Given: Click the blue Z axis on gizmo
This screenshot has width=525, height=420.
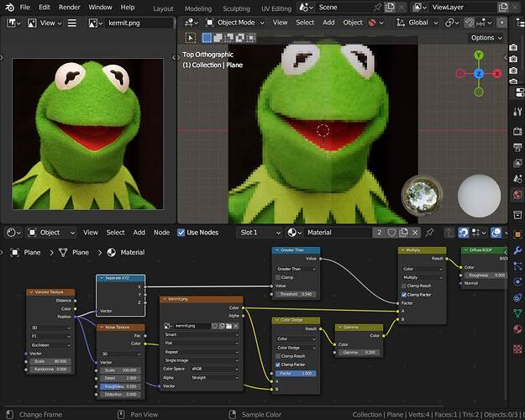Looking at the screenshot, I should click(479, 74).
